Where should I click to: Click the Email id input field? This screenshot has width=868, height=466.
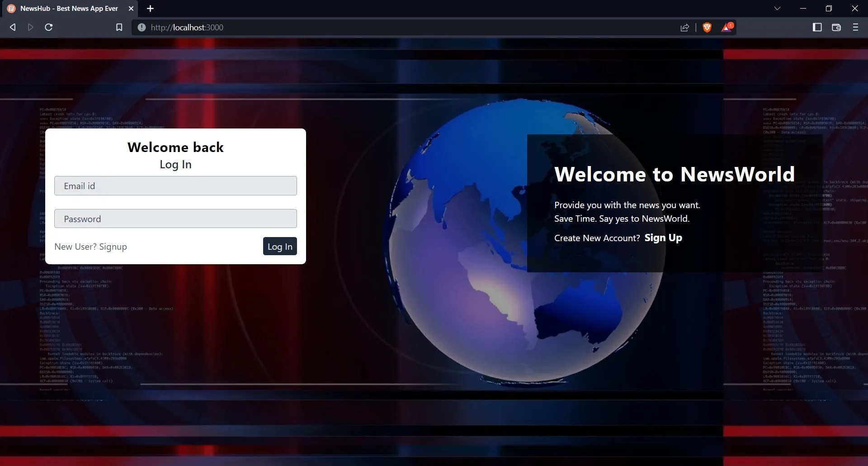175,185
